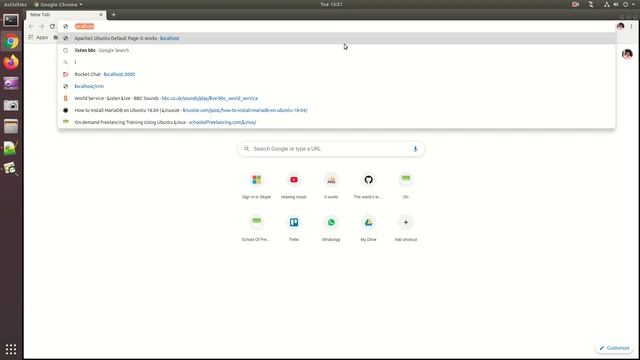Screen dimensions: 640x360
Task: Open the WhatsApp shortcut
Action: [x=331, y=229]
